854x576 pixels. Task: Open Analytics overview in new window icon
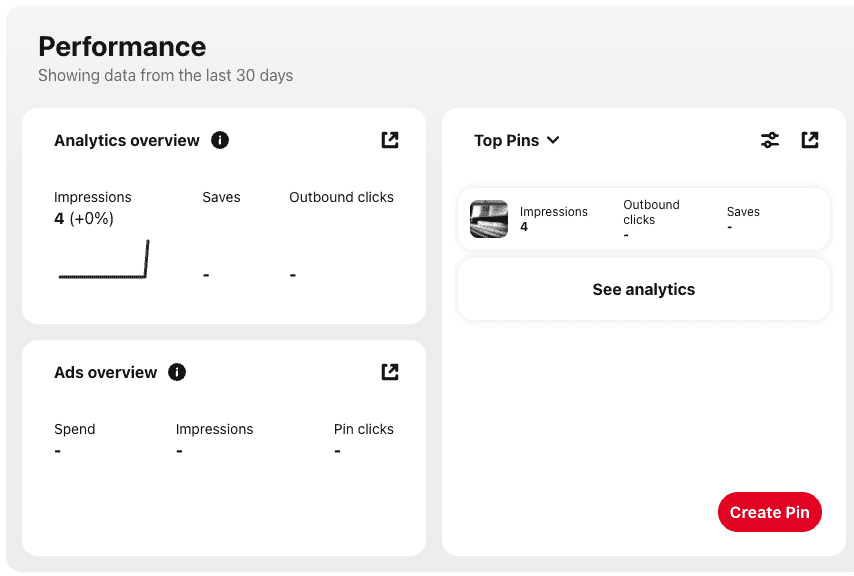coord(389,140)
